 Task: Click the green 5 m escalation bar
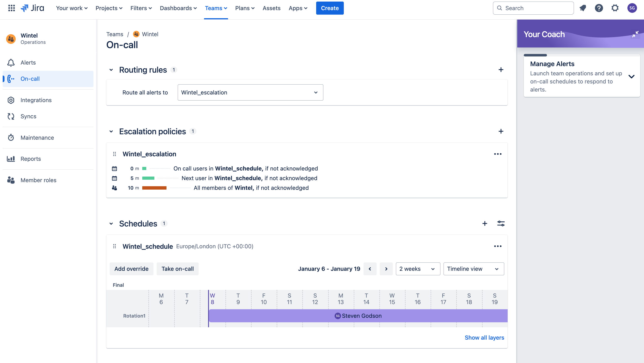tap(148, 178)
